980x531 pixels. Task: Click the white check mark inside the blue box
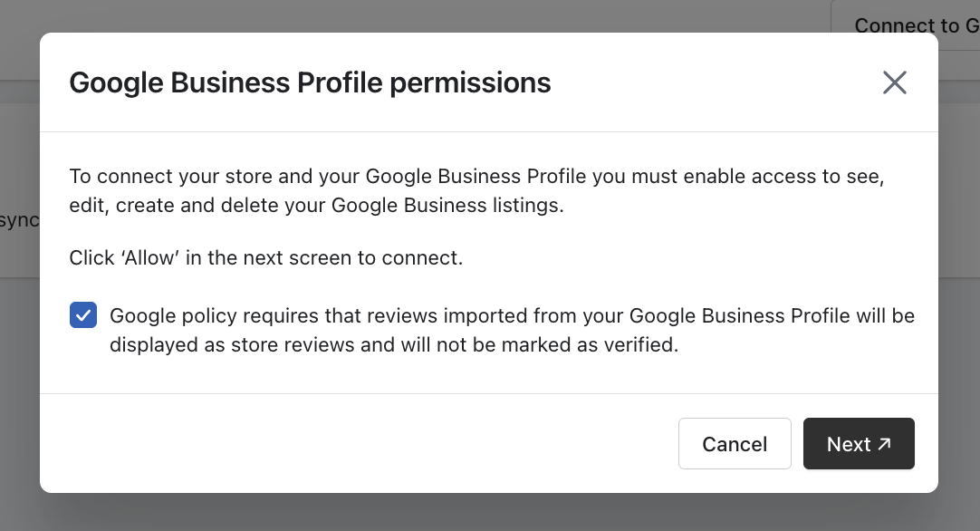tap(83, 315)
